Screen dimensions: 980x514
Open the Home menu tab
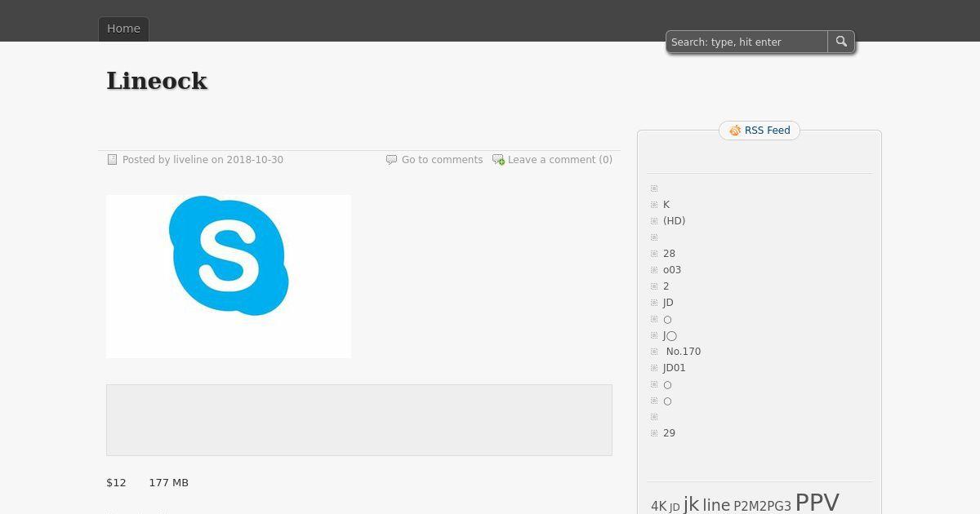pyautogui.click(x=123, y=29)
